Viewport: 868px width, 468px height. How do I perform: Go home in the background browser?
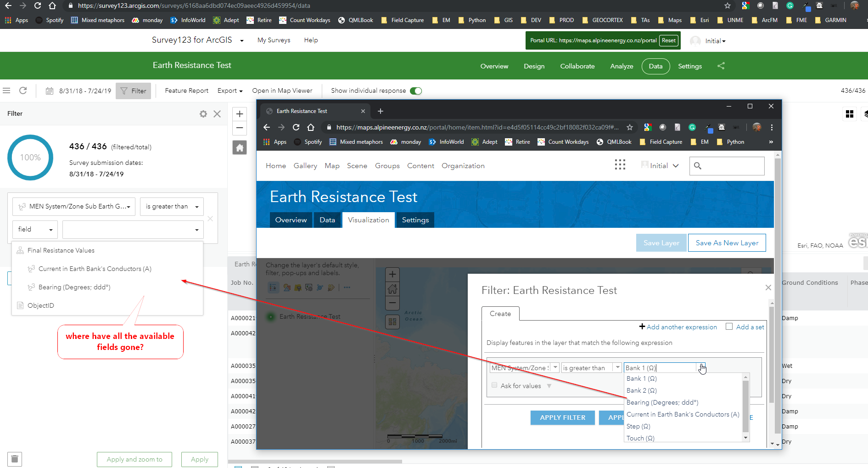pyautogui.click(x=52, y=6)
